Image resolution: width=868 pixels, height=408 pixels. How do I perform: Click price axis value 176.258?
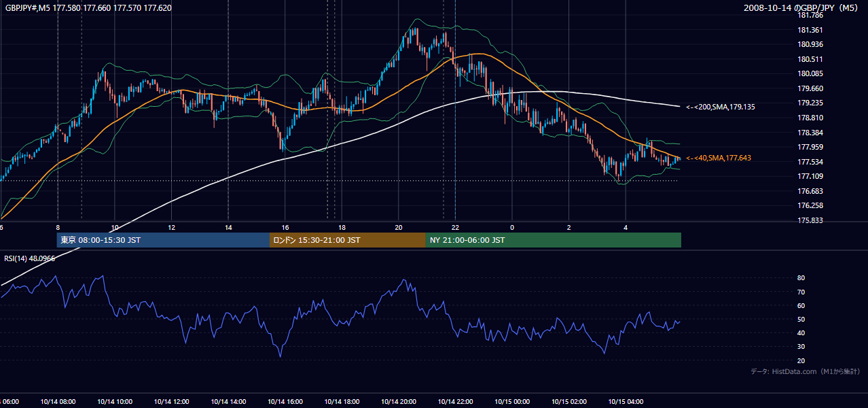point(811,205)
